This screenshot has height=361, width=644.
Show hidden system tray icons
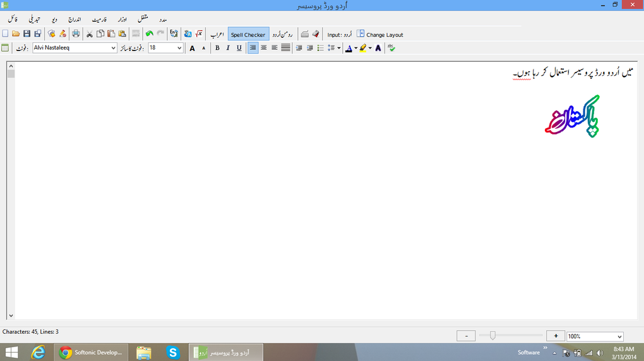tap(554, 353)
